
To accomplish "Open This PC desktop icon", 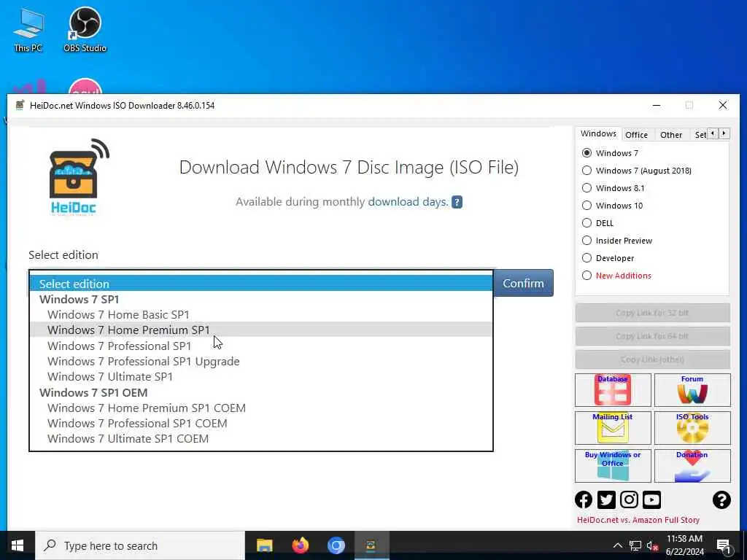I will click(28, 30).
